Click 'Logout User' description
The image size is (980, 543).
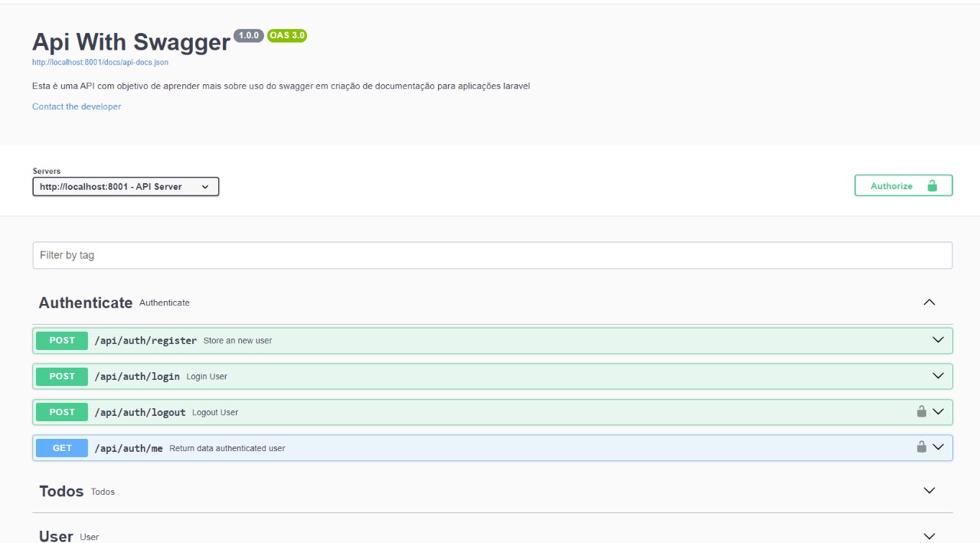pyautogui.click(x=215, y=412)
